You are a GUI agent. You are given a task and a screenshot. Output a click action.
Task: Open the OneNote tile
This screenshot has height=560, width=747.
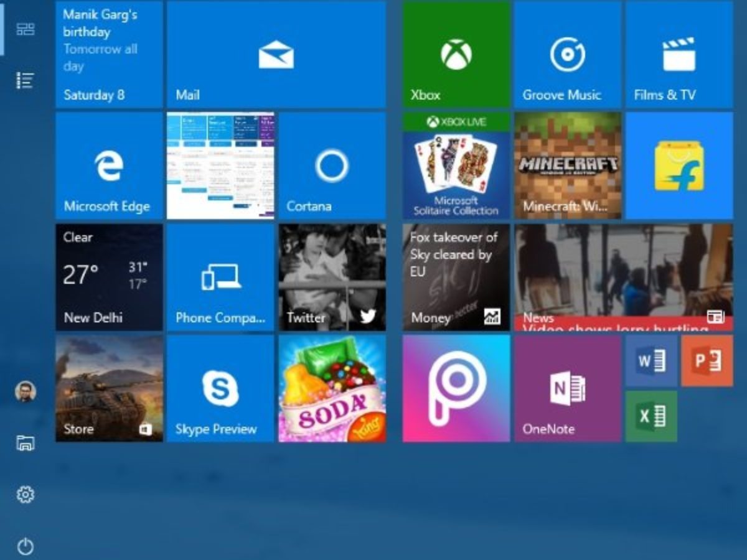click(568, 388)
